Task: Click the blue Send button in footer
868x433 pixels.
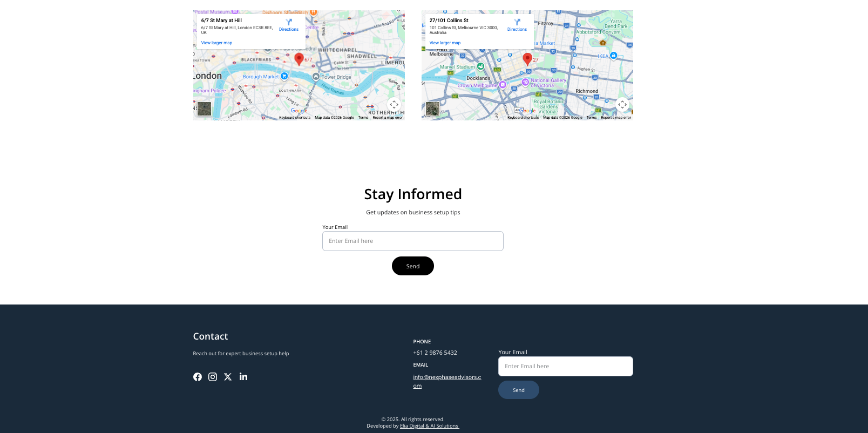Action: click(x=519, y=390)
